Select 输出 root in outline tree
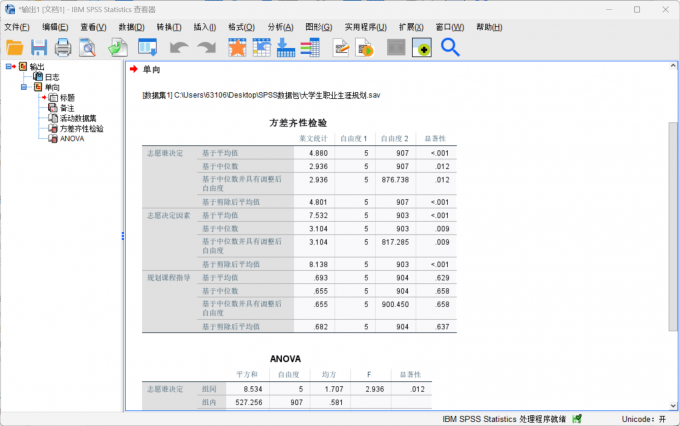The width and height of the screenshot is (680, 426). pyautogui.click(x=37, y=66)
